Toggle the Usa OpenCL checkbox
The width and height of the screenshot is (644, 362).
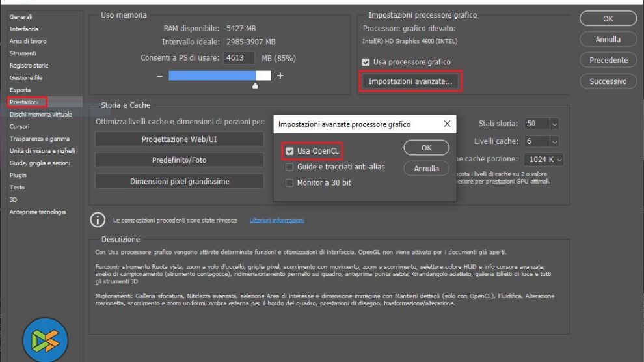click(x=289, y=151)
